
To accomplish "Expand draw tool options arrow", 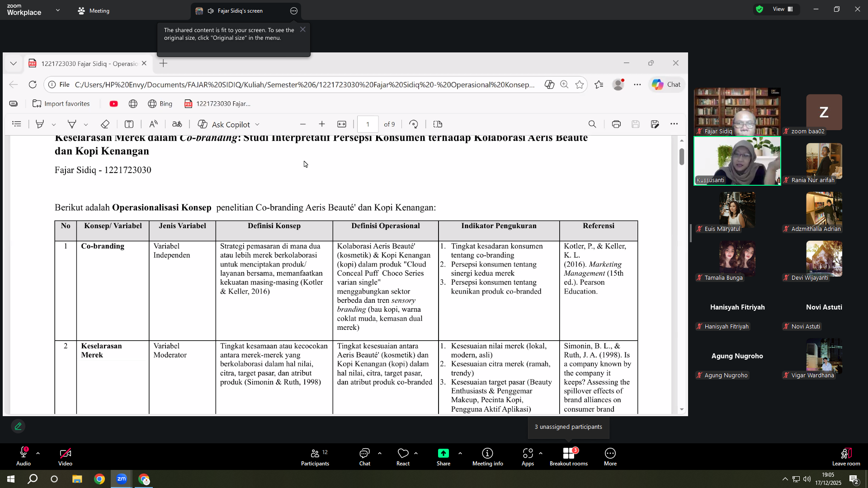I will [86, 125].
